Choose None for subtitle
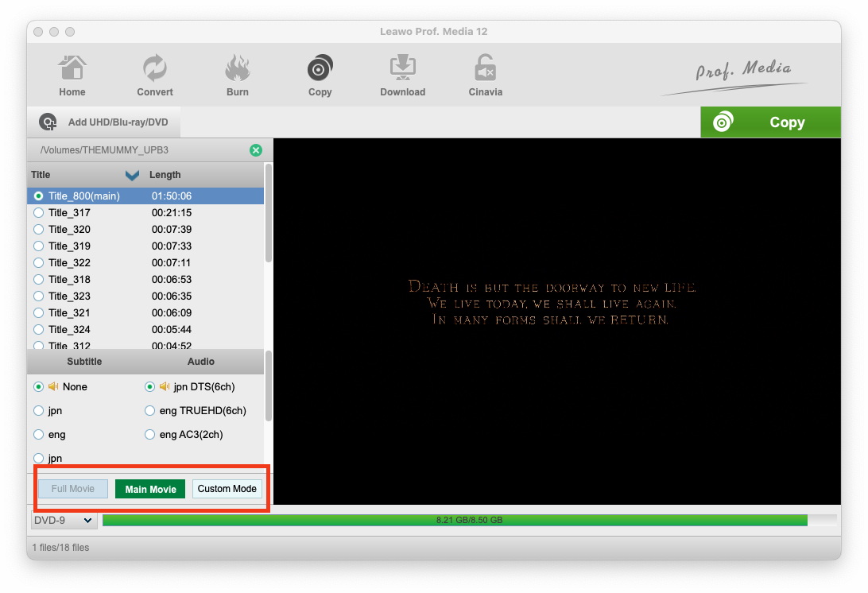Viewport: 868px width, 593px height. [38, 386]
